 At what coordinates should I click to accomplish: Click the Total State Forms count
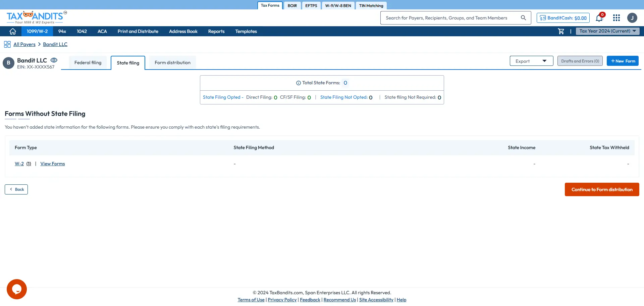coord(345,83)
